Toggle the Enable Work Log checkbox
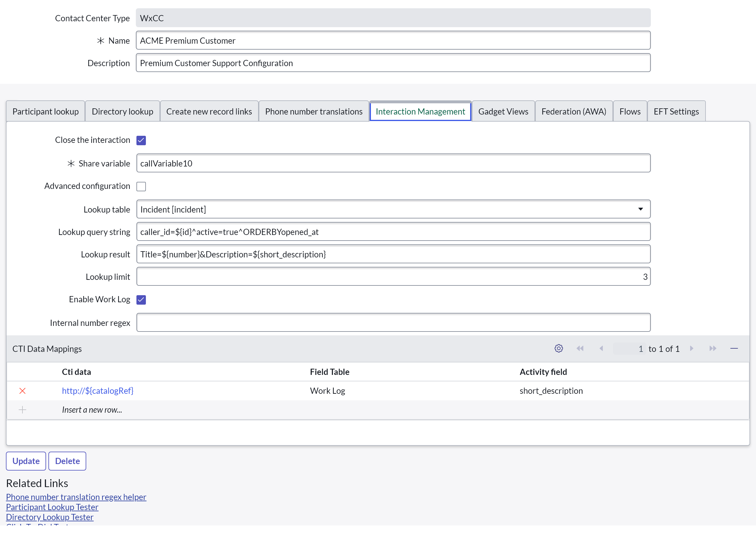Viewport: 756px width, 552px height. coord(141,300)
